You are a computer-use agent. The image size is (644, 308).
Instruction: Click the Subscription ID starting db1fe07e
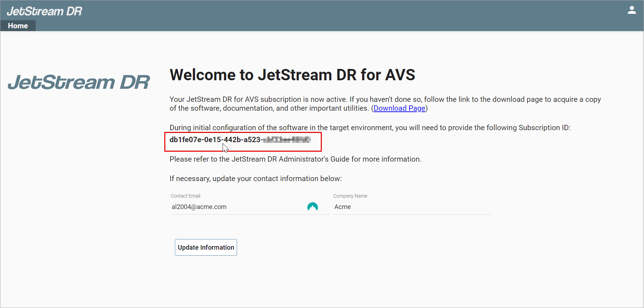215,140
